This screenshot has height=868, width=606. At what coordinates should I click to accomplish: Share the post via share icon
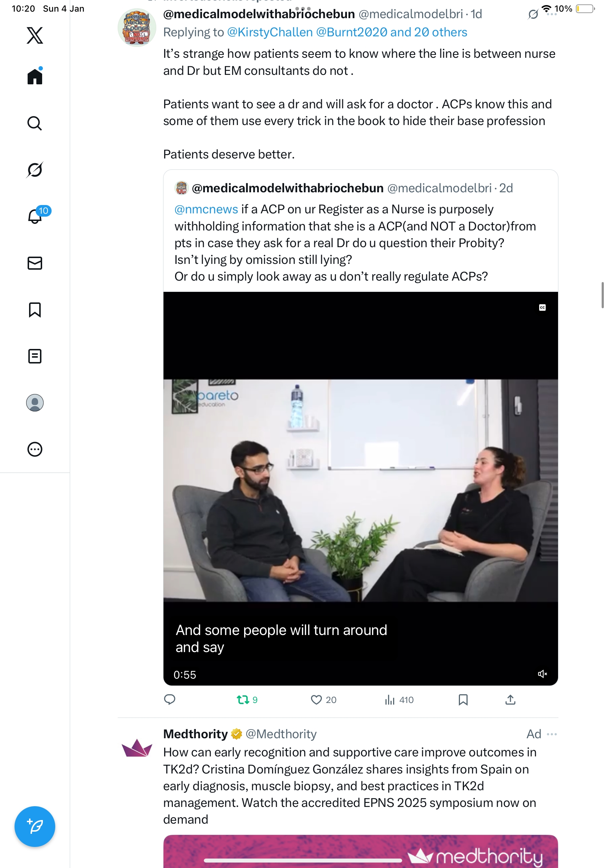tap(510, 700)
